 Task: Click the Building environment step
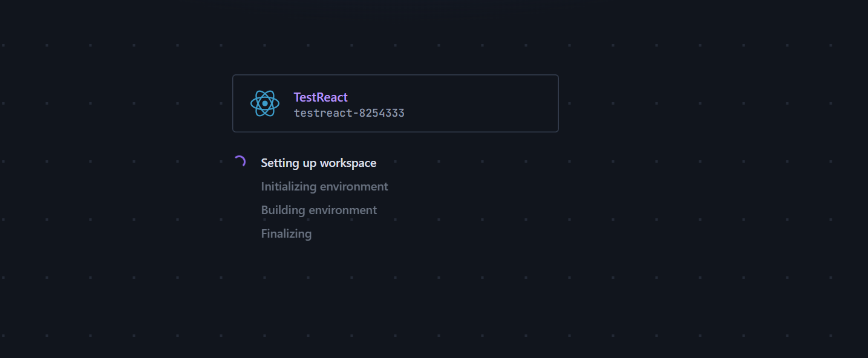319,210
